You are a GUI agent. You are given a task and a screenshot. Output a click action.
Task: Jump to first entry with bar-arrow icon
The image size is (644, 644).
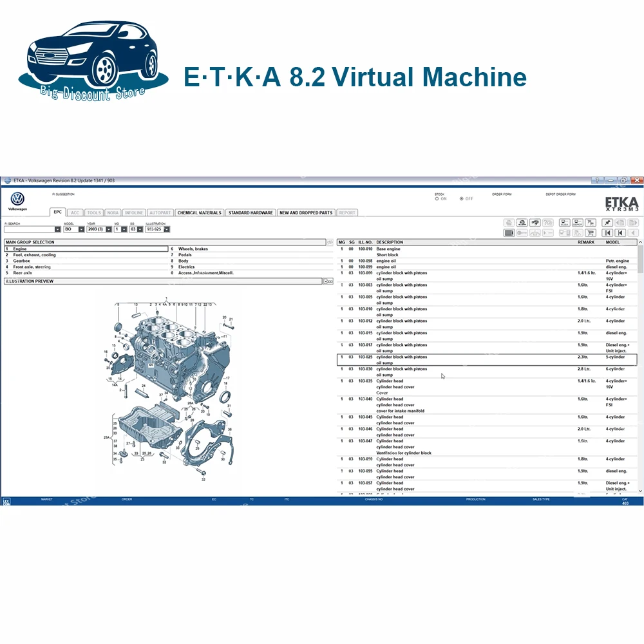point(607,233)
